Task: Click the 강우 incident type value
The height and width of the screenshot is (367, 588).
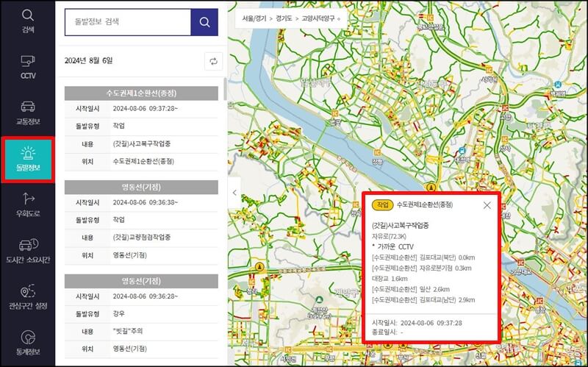Action: click(118, 313)
